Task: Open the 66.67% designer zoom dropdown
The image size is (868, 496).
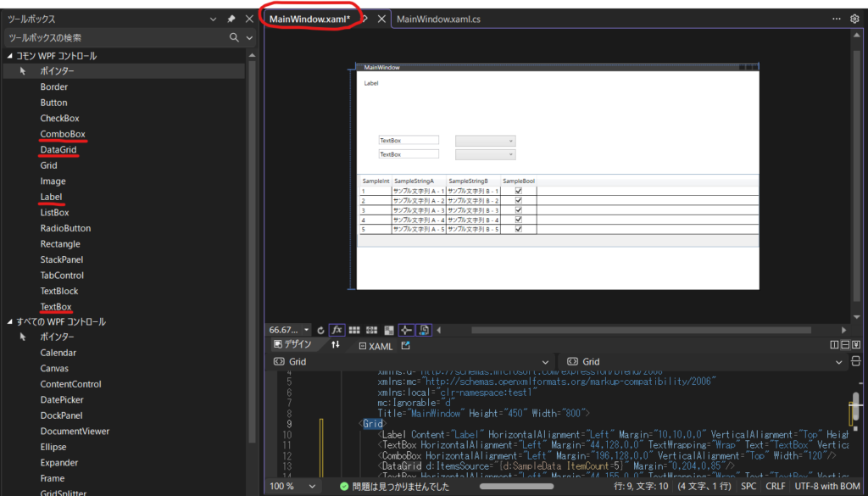Action: click(307, 330)
